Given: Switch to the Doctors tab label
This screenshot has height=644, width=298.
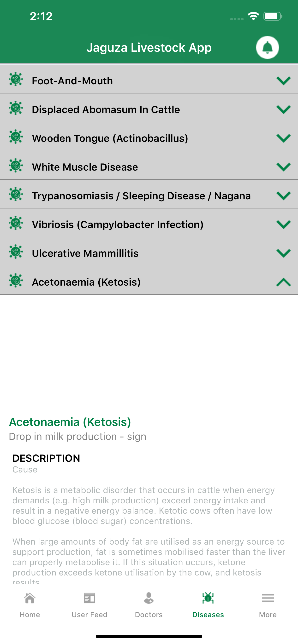Looking at the screenshot, I should point(149,615).
